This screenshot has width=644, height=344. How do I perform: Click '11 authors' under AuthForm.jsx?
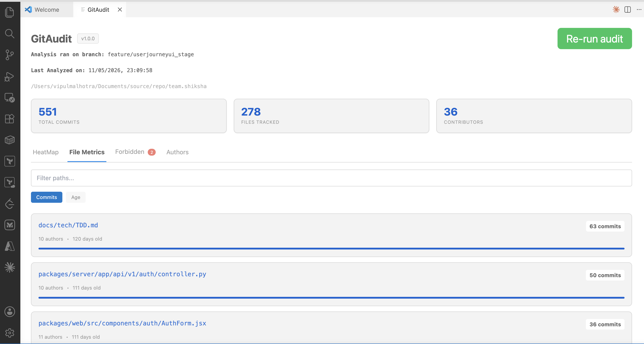[50, 337]
